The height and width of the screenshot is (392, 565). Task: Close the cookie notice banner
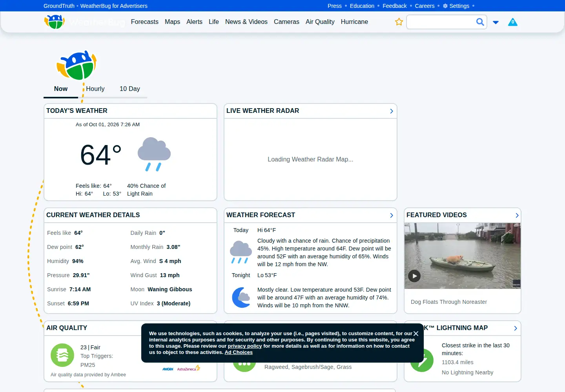(x=416, y=334)
